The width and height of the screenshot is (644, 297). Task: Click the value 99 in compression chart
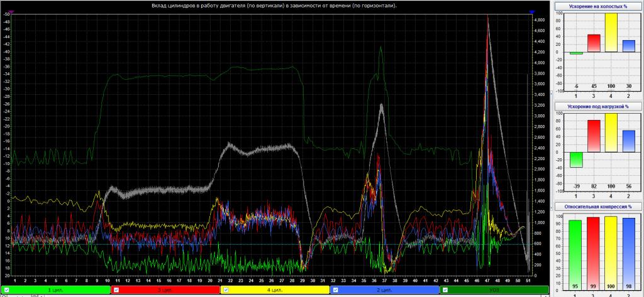pyautogui.click(x=594, y=286)
